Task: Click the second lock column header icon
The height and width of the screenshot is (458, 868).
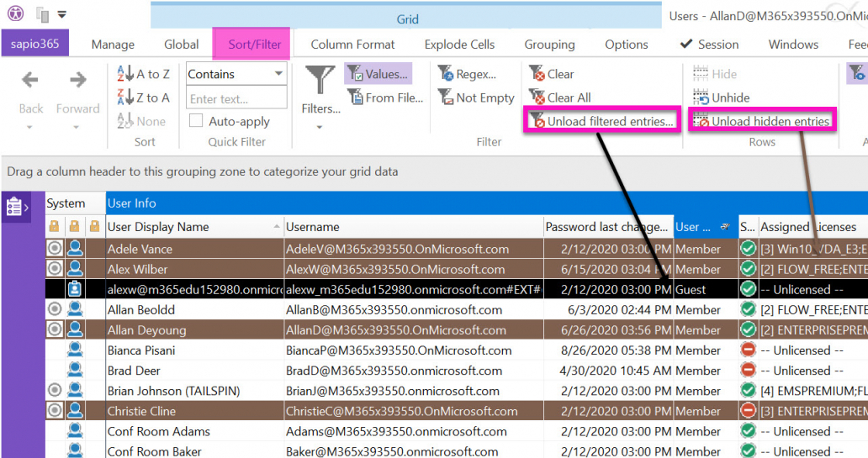Action: pyautogui.click(x=74, y=226)
